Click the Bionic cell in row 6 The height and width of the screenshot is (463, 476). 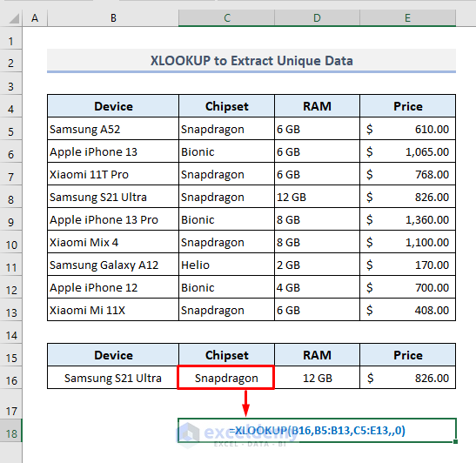tap(227, 151)
